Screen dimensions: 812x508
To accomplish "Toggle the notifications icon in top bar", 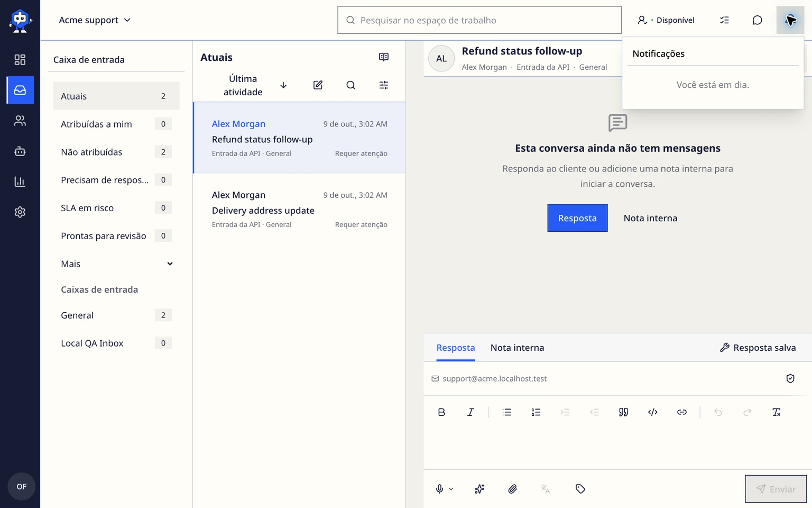I will click(x=790, y=20).
